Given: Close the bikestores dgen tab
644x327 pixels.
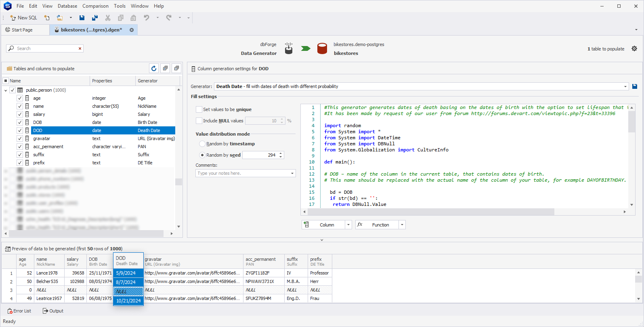Looking at the screenshot, I should coord(132,30).
